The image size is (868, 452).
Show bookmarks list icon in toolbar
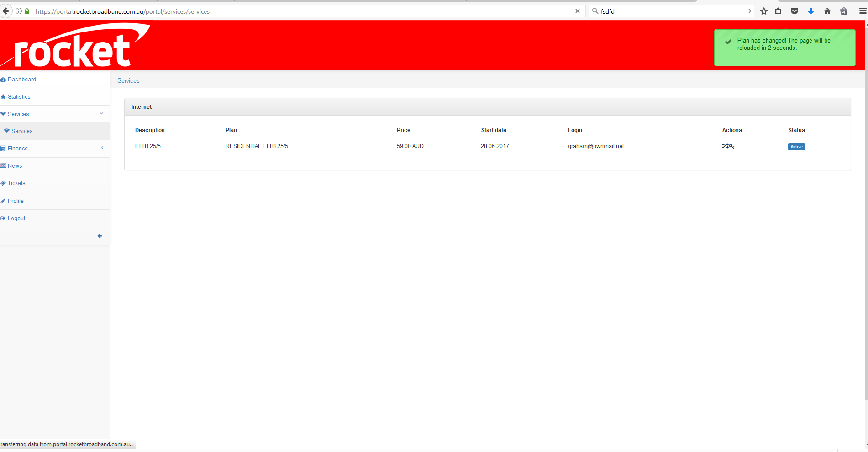tap(779, 11)
